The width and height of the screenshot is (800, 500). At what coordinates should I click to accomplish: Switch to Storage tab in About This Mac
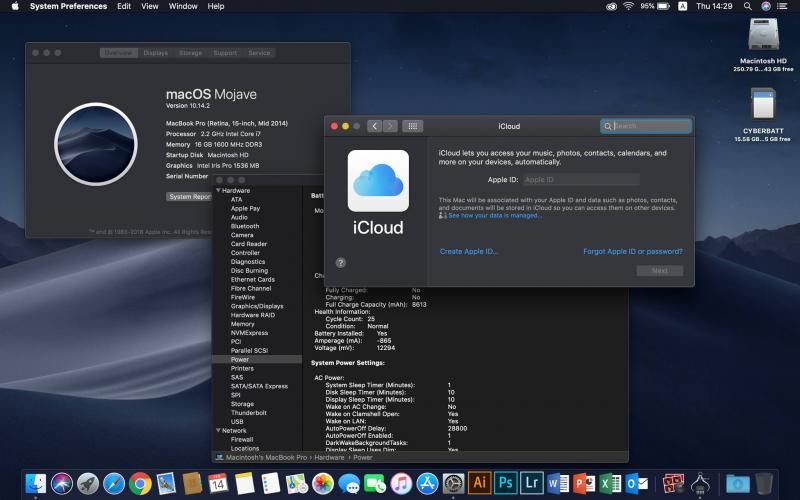[x=190, y=53]
